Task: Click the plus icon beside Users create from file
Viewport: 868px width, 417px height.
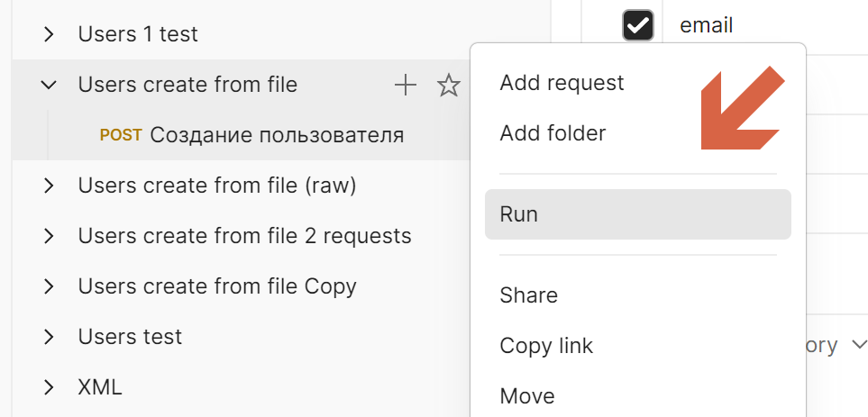Action: click(x=406, y=86)
